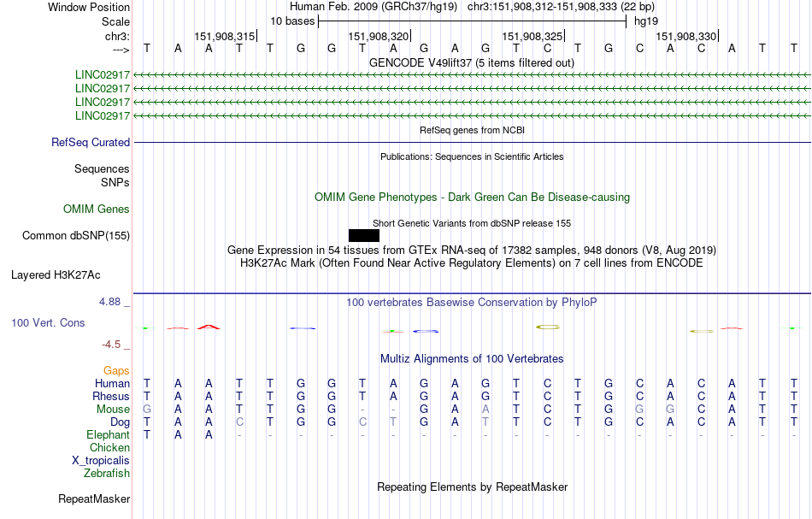Viewport: 812px width, 519px height.
Task: Click the Window Position track label
Action: pyautogui.click(x=89, y=7)
